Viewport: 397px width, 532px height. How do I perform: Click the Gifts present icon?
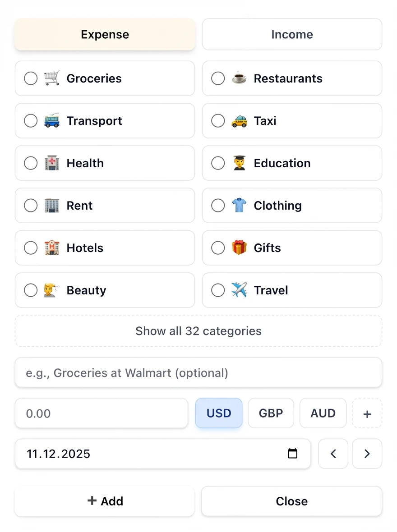pos(239,248)
